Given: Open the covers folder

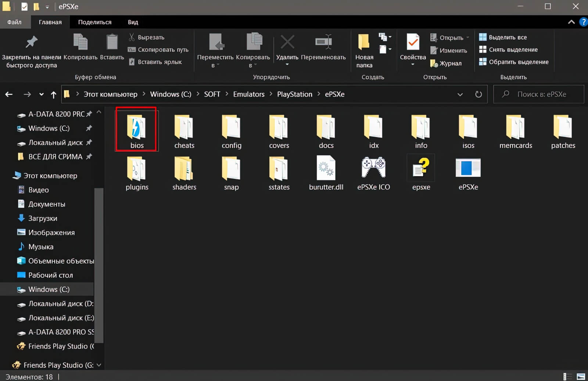Looking at the screenshot, I should click(279, 132).
